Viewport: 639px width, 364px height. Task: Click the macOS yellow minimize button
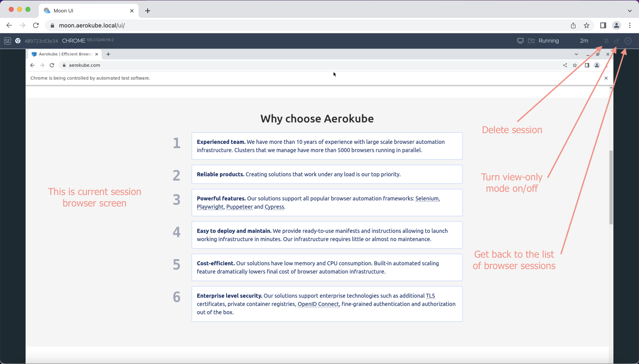point(20,10)
